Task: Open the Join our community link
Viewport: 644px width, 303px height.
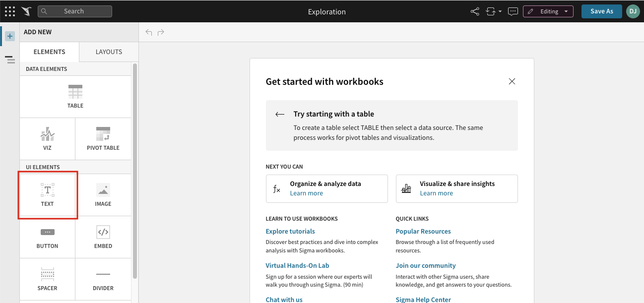Action: 426,265
